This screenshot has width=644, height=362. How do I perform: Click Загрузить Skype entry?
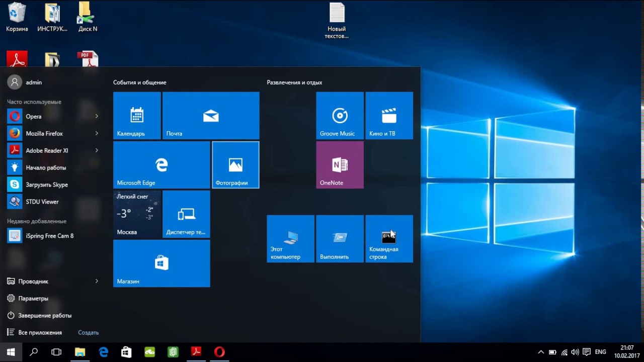click(x=53, y=185)
